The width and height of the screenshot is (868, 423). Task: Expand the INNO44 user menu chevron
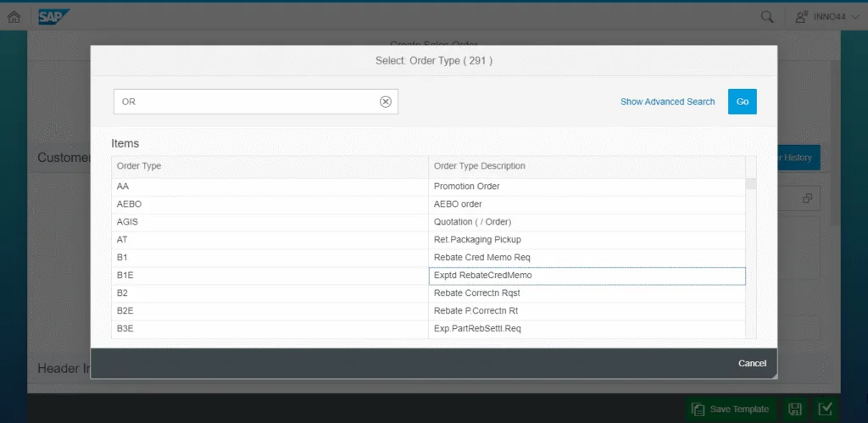click(x=854, y=17)
